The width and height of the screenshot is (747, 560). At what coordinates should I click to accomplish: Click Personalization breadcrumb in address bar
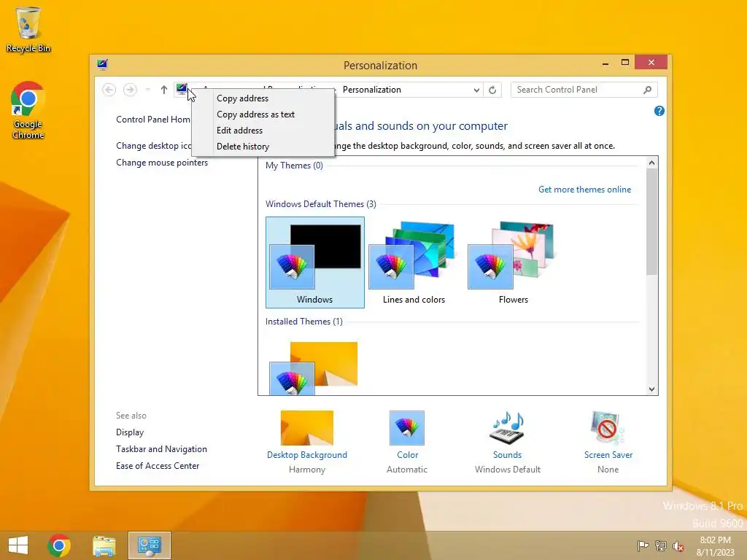(x=371, y=90)
